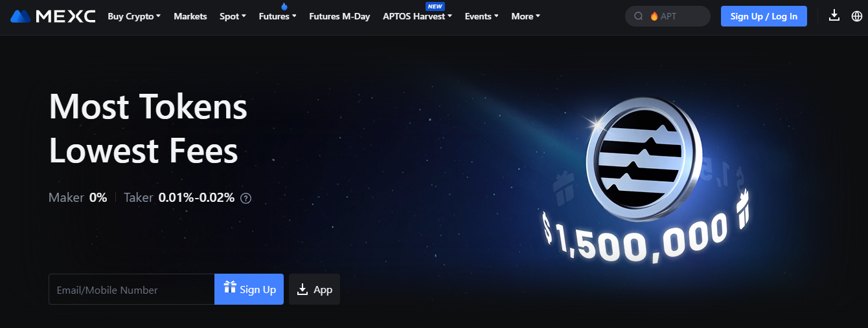Click the App download button
Screen dimensions: 868x328
click(x=314, y=289)
